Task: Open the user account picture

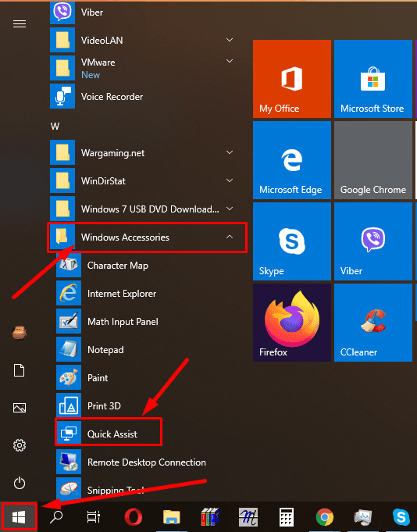Action: pyautogui.click(x=20, y=333)
